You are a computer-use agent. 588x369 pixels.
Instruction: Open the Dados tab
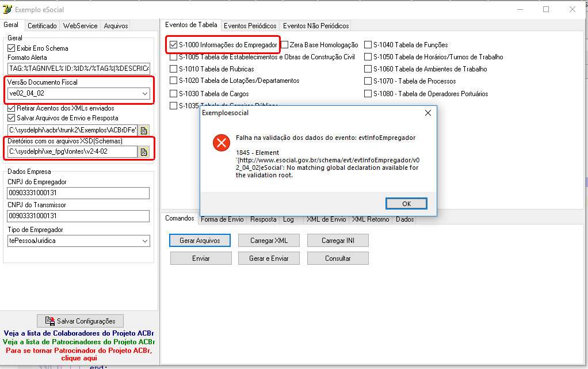(405, 219)
